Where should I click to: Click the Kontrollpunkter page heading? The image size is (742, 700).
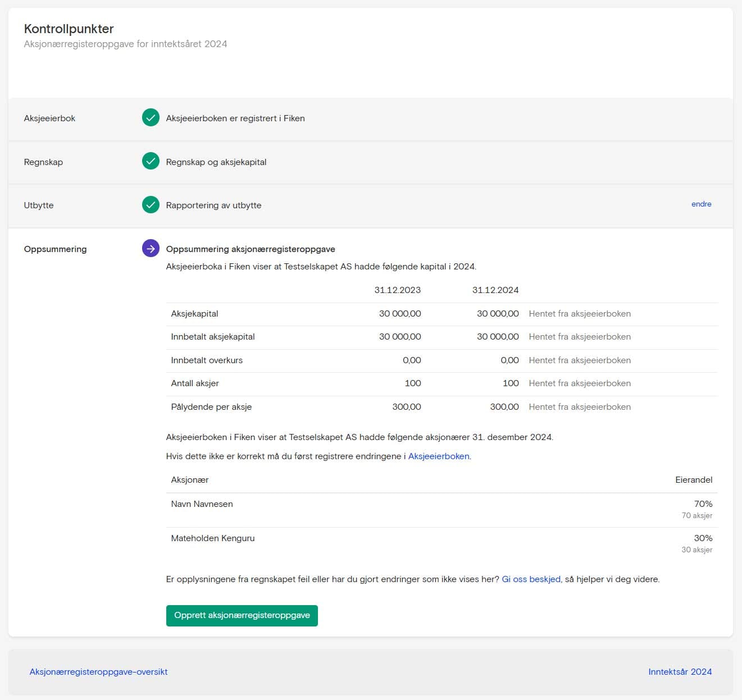69,29
